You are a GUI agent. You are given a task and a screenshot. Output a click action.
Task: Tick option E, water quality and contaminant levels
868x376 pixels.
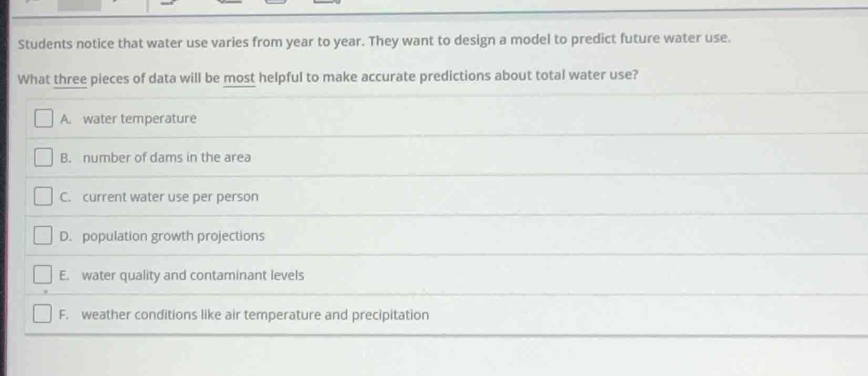(x=42, y=275)
